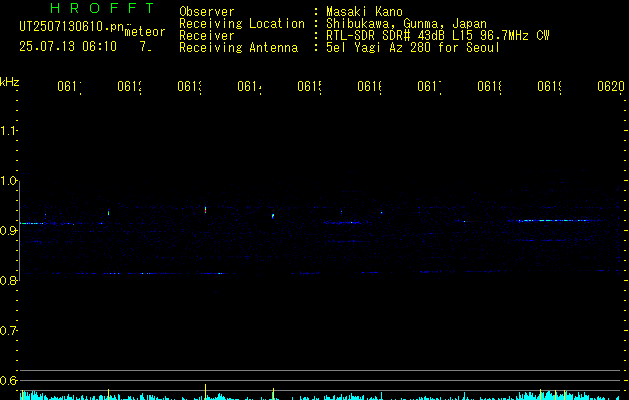Click the word "meteor" under the file name
Screen dimensions: 629x400
145,32
